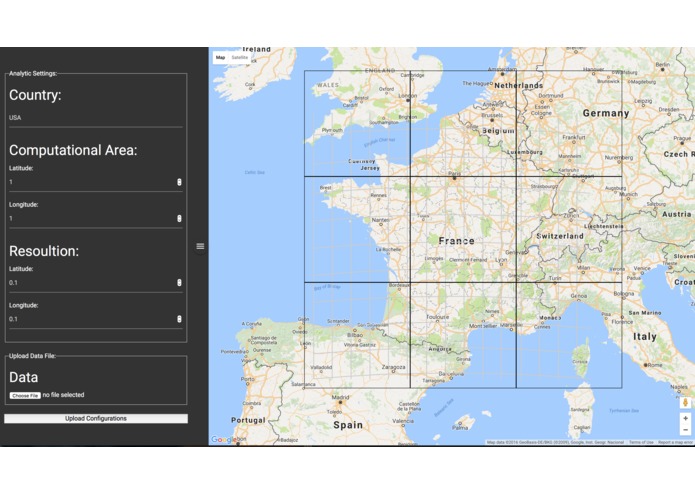Image resolution: width=695 pixels, height=494 pixels.
Task: Click the 'Data' heading
Action: 23,377
